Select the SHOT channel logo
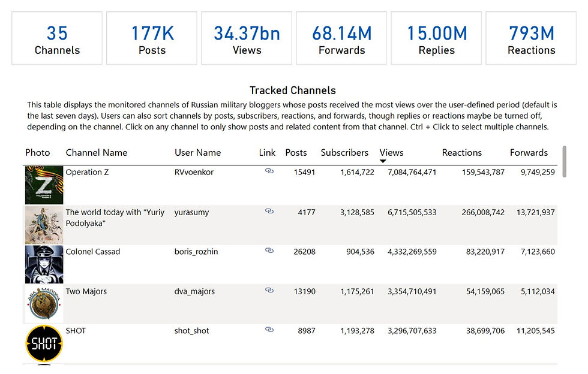The height and width of the screenshot is (374, 588). (44, 343)
